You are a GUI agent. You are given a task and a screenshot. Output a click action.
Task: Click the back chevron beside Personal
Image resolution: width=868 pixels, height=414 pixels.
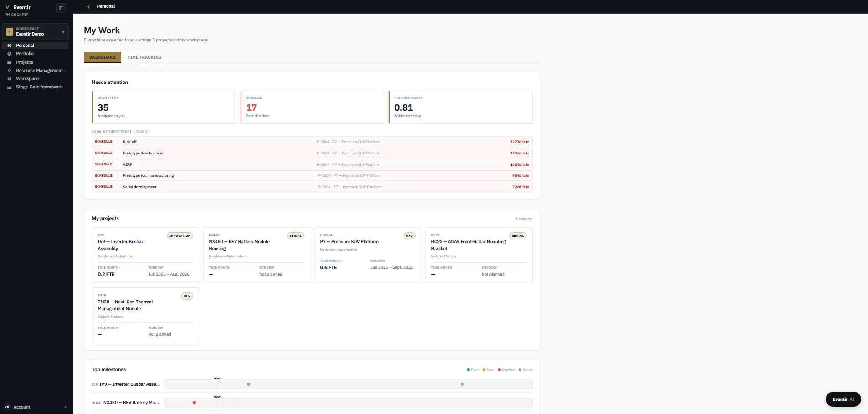point(88,6)
